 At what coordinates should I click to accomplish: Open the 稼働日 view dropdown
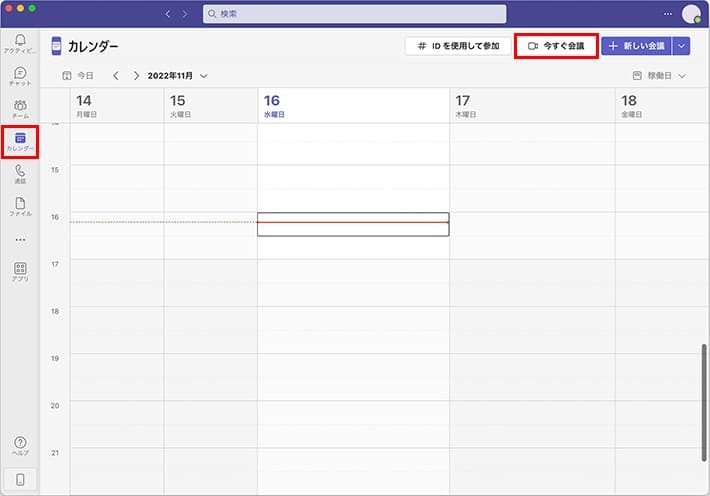tap(660, 76)
